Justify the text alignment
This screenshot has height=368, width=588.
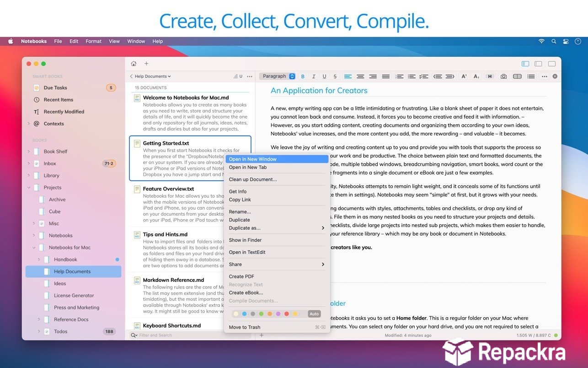tap(386, 76)
